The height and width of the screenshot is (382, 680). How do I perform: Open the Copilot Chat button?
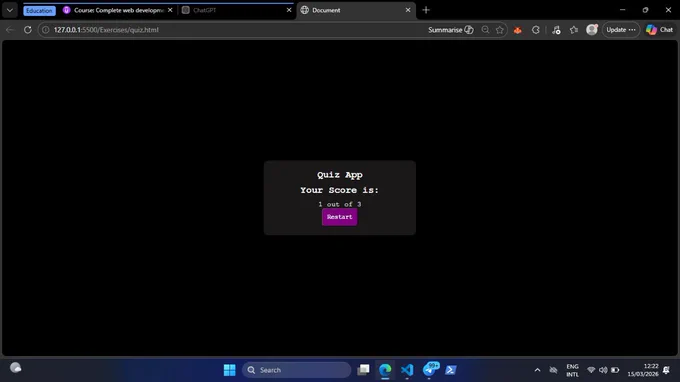pos(660,30)
